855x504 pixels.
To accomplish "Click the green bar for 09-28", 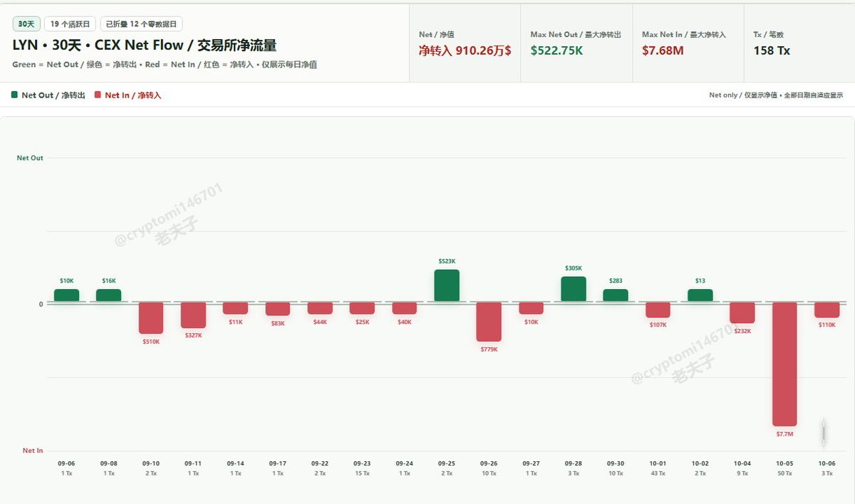I will (x=574, y=289).
